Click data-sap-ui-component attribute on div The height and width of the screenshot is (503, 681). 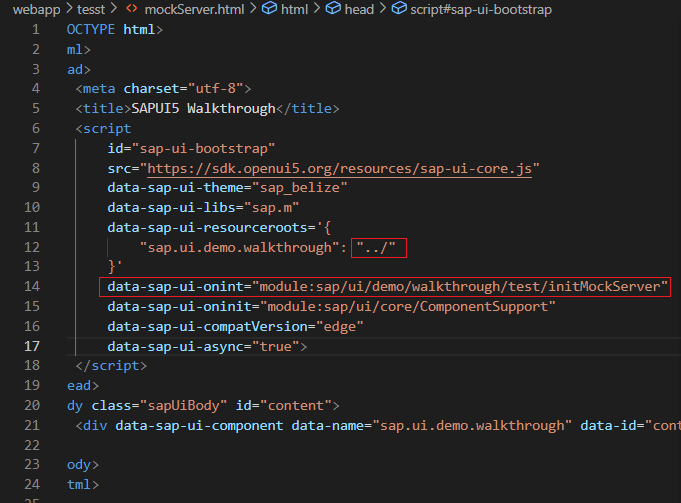pyautogui.click(x=199, y=426)
